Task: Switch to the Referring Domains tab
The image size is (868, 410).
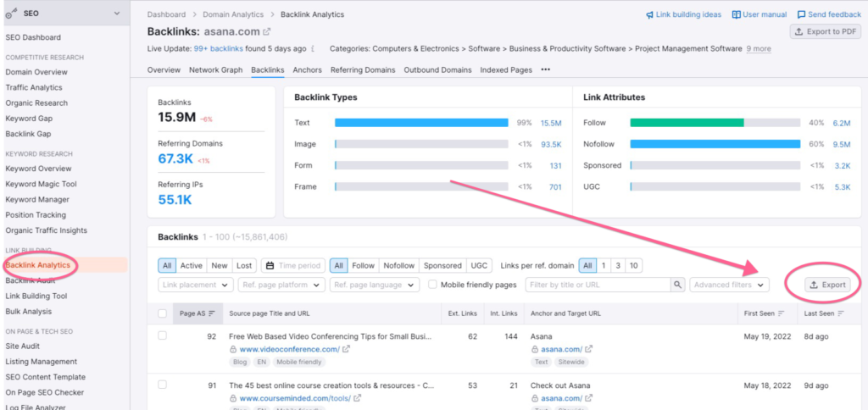Action: point(363,70)
